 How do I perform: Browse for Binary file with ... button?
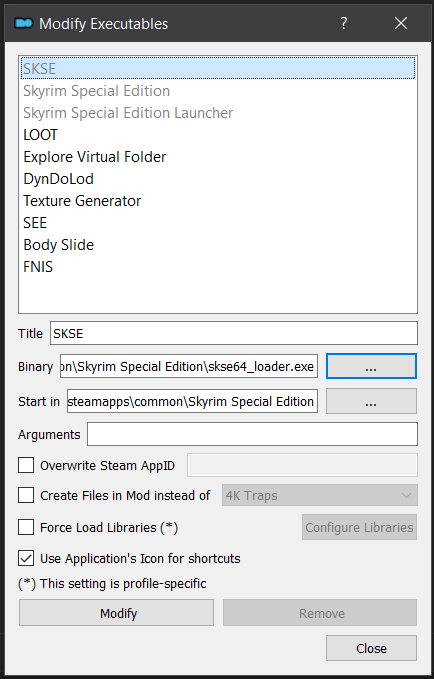pos(371,366)
